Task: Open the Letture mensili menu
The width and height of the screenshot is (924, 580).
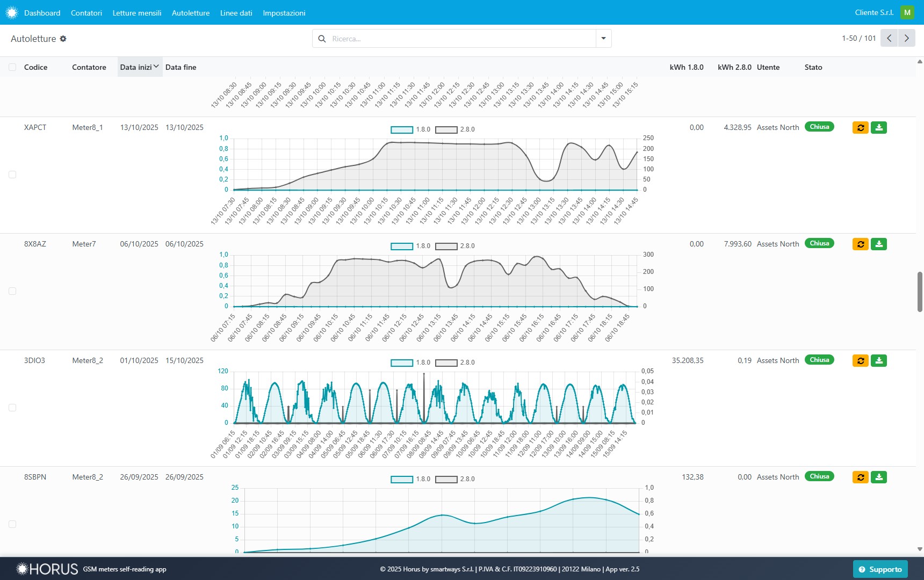Action: (136, 13)
